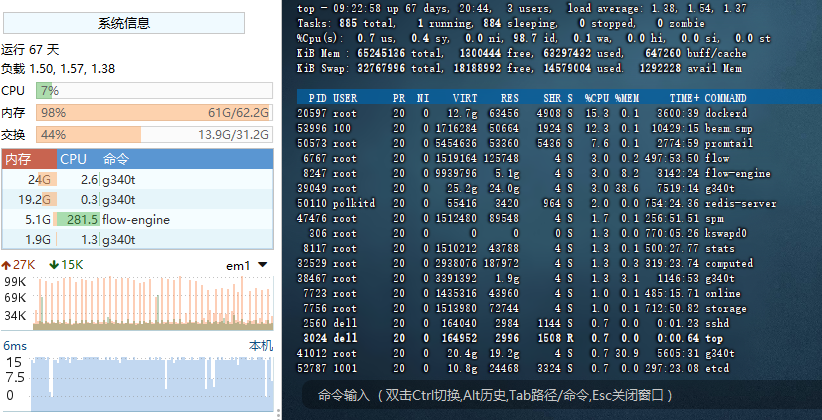Click the 本机 latency link
Image resolution: width=822 pixels, height=420 pixels.
pyautogui.click(x=260, y=346)
